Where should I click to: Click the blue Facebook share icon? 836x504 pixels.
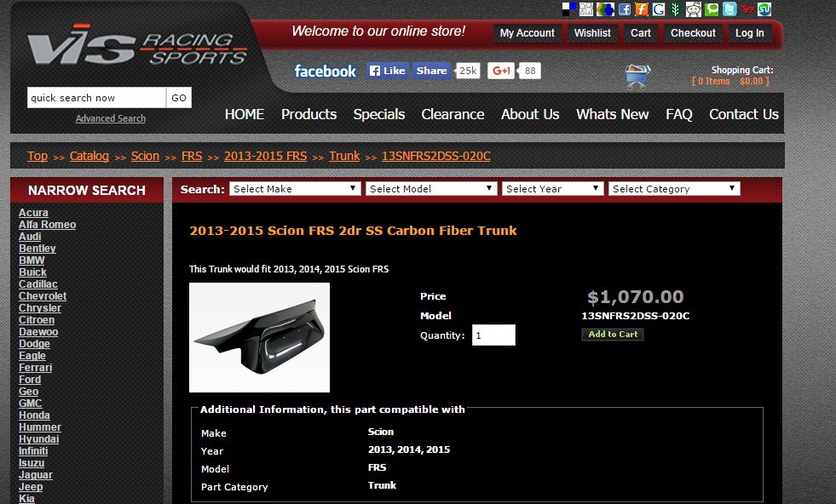[625, 9]
